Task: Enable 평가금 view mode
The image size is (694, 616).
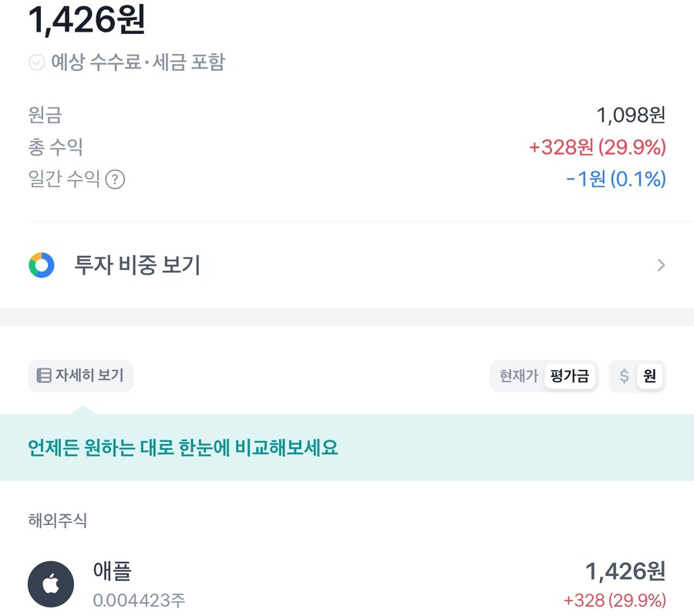Action: 570,376
